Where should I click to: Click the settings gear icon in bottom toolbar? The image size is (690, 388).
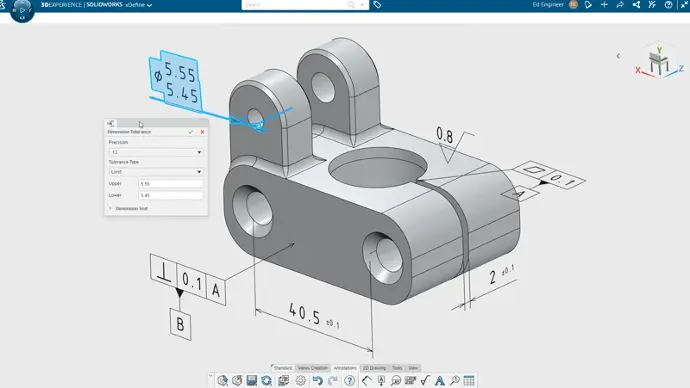pyautogui.click(x=301, y=381)
